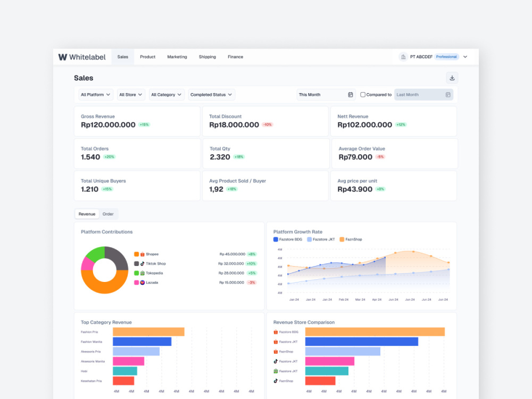This screenshot has width=532, height=399.
Task: Click the Revenue Store Comparison heading
Action: [304, 322]
